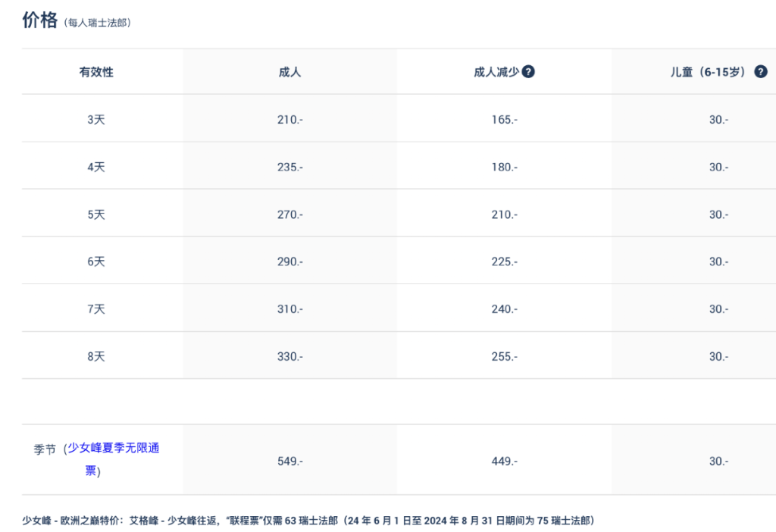Image resolution: width=776 pixels, height=532 pixels.
Task: Click the 成人减少 header text
Action: pos(496,72)
